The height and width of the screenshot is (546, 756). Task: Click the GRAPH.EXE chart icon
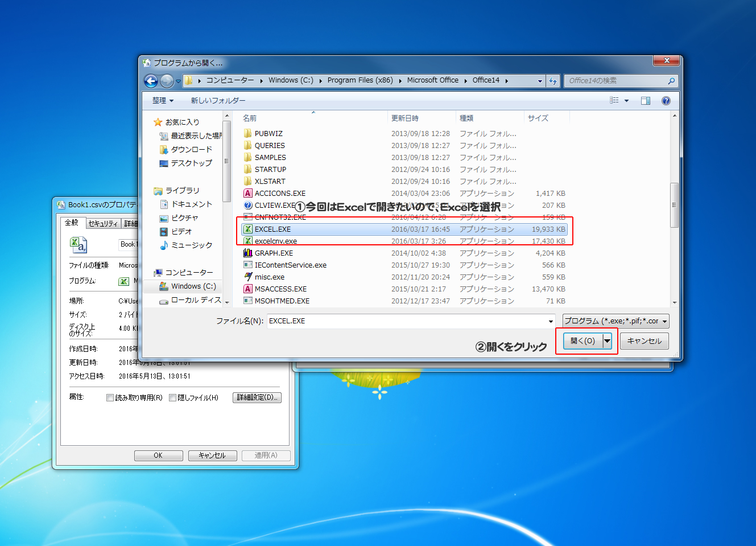pyautogui.click(x=248, y=253)
